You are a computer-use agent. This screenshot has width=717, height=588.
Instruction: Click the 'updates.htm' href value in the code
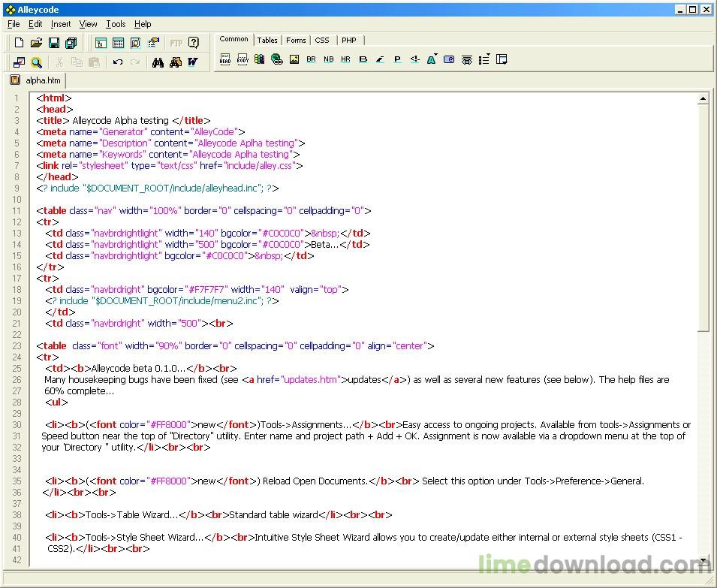point(310,379)
